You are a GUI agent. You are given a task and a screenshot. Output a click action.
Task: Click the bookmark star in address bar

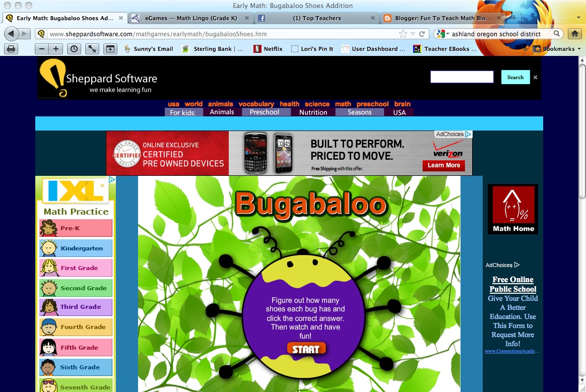(x=403, y=34)
